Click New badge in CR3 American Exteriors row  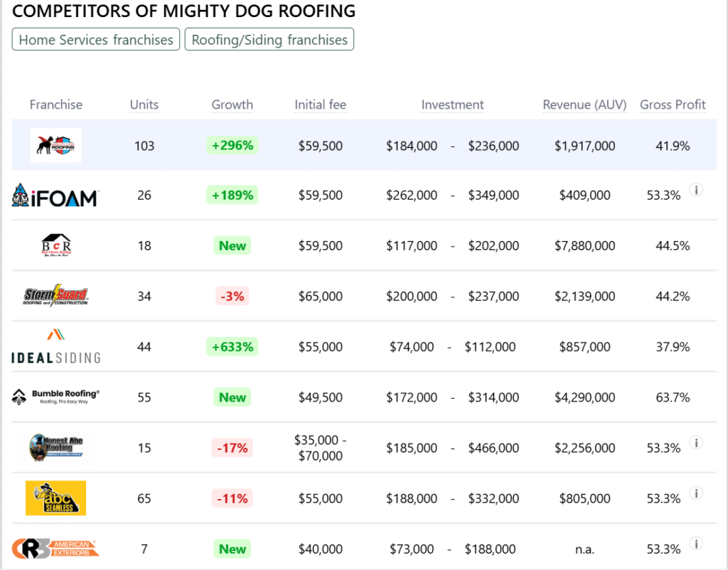pos(232,549)
